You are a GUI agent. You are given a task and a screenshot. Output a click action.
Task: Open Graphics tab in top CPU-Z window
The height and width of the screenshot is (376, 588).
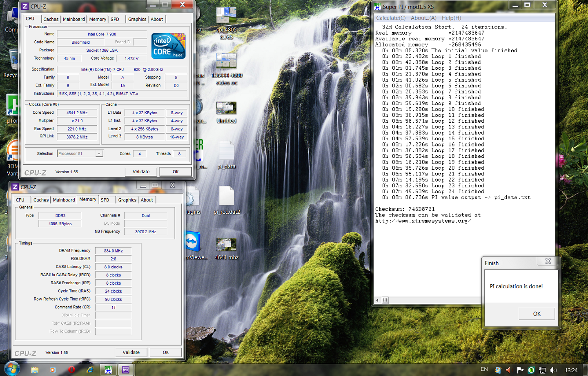pos(137,19)
